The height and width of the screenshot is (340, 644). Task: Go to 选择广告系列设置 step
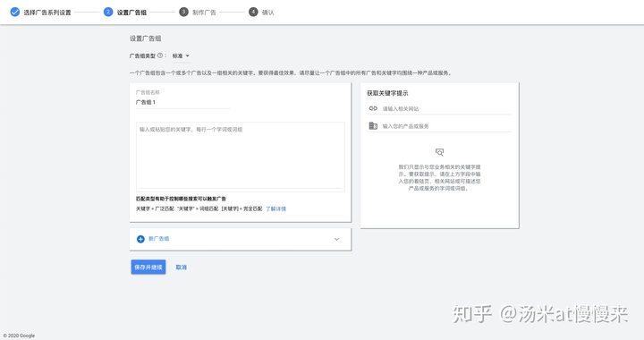pos(47,13)
